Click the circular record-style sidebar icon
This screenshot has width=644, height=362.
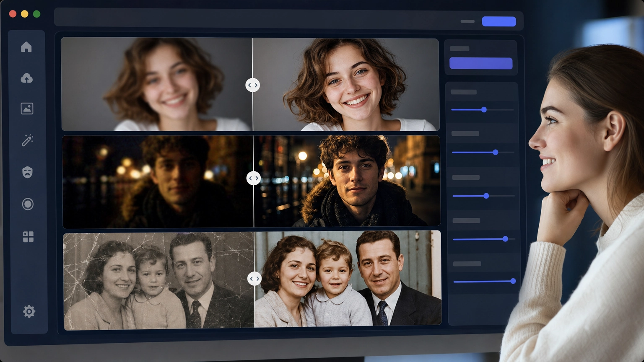tap(28, 204)
